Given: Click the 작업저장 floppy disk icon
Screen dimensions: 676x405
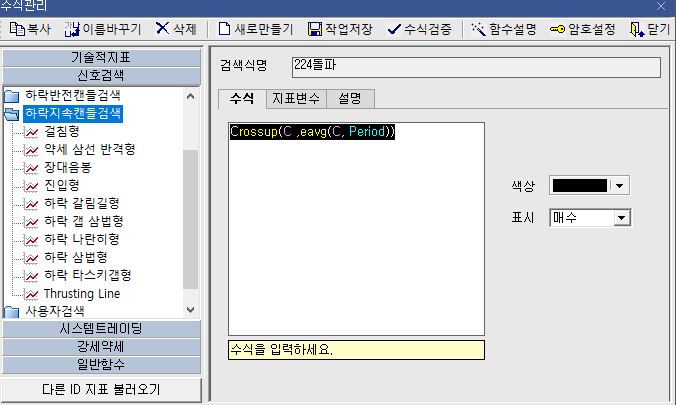Looking at the screenshot, I should [x=315, y=29].
